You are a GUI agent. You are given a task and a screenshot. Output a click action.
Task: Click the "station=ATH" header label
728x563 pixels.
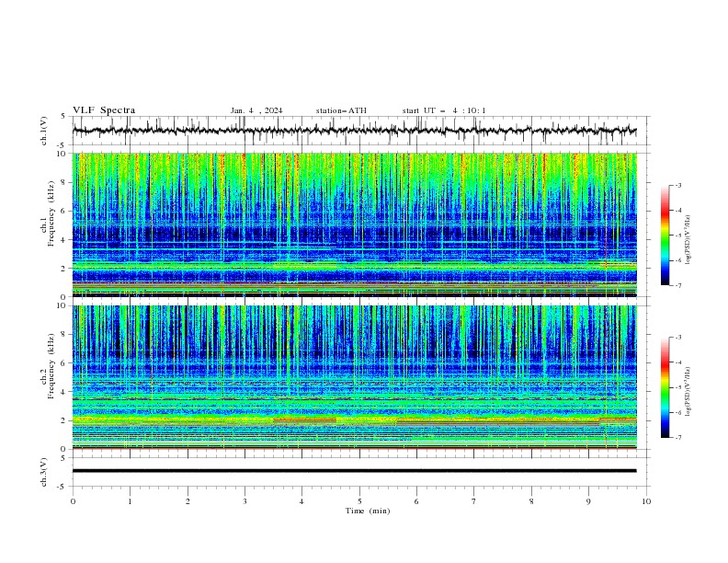pyautogui.click(x=341, y=110)
